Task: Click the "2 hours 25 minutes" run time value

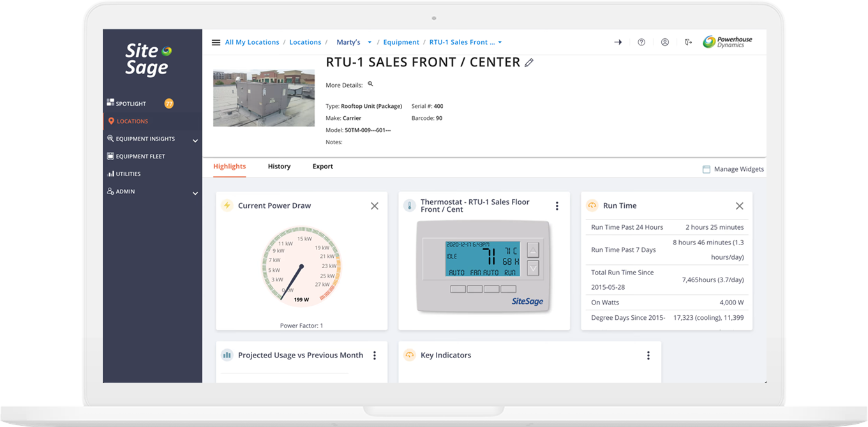Action: click(715, 227)
